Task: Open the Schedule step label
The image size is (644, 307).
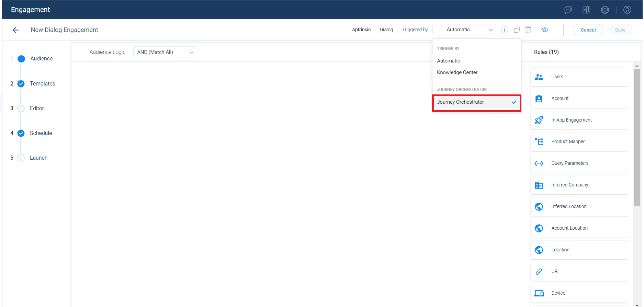Action: point(41,133)
